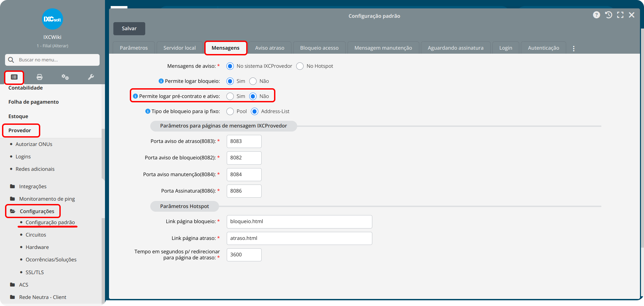
Task: Edit Porta aviso de atraso field
Action: [x=244, y=141]
